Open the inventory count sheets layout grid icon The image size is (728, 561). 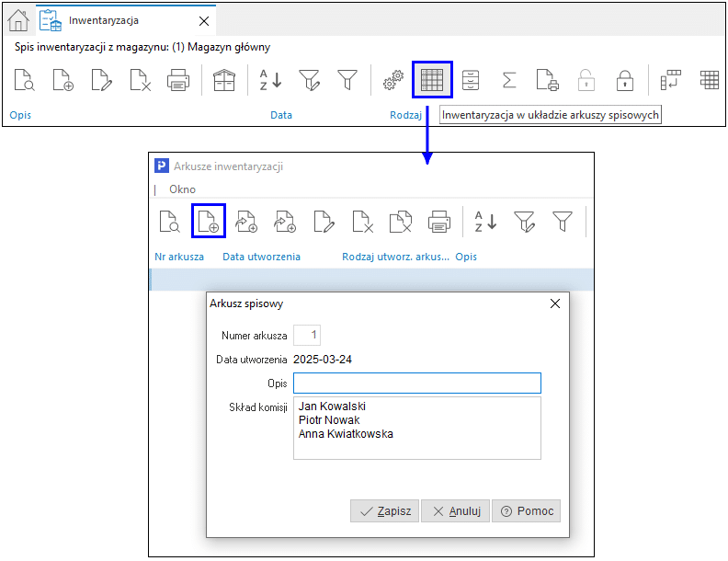pyautogui.click(x=432, y=80)
